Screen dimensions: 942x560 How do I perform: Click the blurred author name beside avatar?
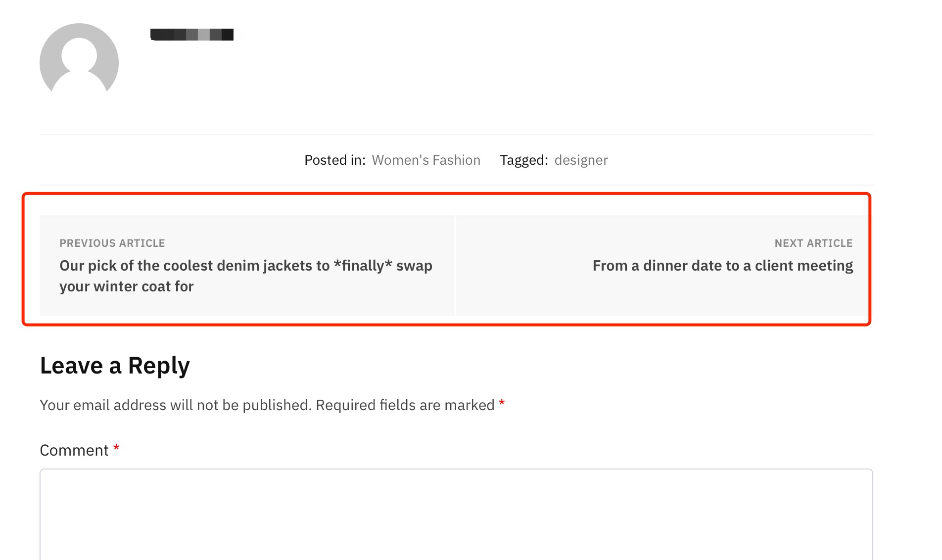click(x=192, y=35)
